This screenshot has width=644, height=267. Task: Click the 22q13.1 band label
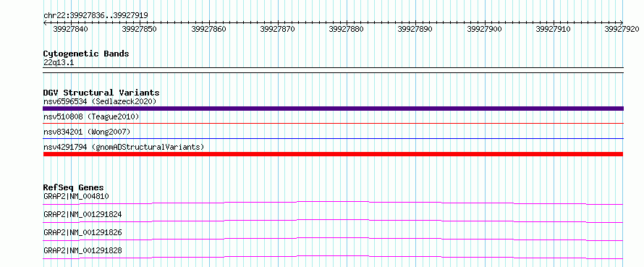[x=59, y=63]
